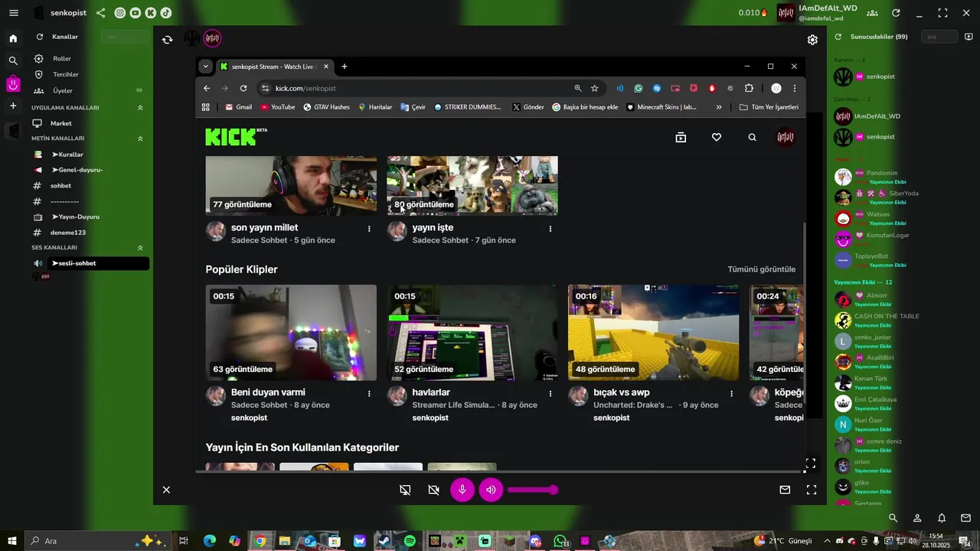Open options for 'Beni duyan varmi' clip
The height and width of the screenshot is (551, 980).
369,393
